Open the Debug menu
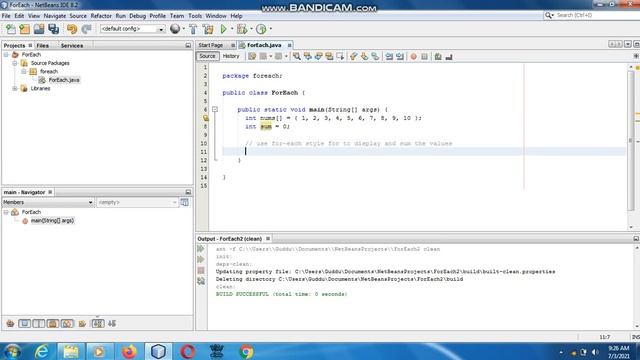The height and width of the screenshot is (360, 640). coord(137,16)
